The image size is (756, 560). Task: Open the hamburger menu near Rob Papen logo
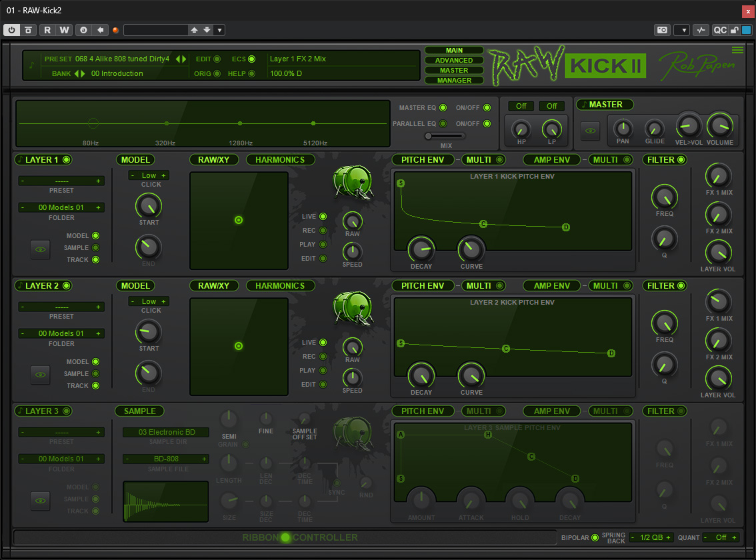click(738, 50)
